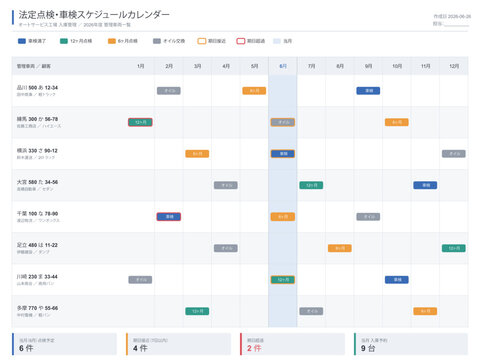Select the 1月 column header
This screenshot has width=480, height=360.
pyautogui.click(x=140, y=66)
